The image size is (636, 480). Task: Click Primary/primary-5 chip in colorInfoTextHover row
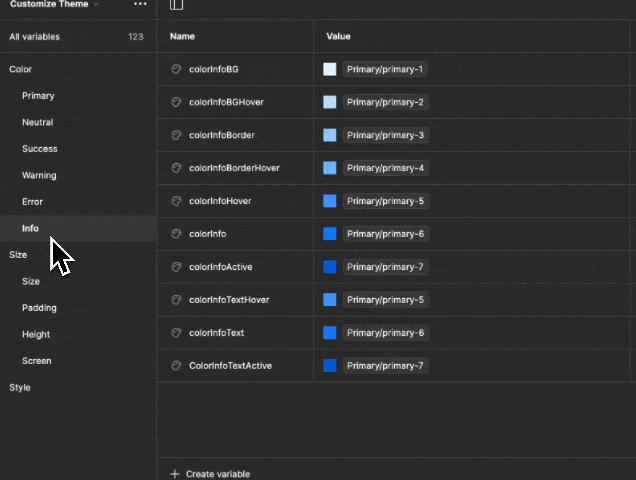(386, 300)
